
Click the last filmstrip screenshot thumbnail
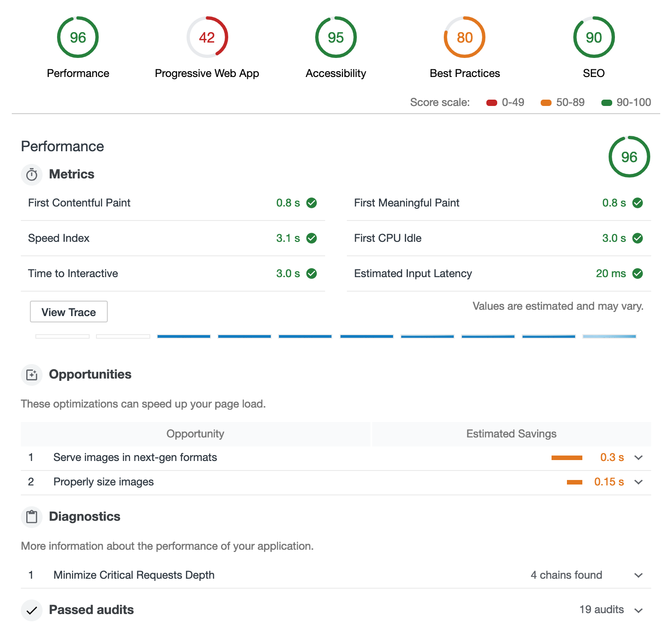click(610, 336)
